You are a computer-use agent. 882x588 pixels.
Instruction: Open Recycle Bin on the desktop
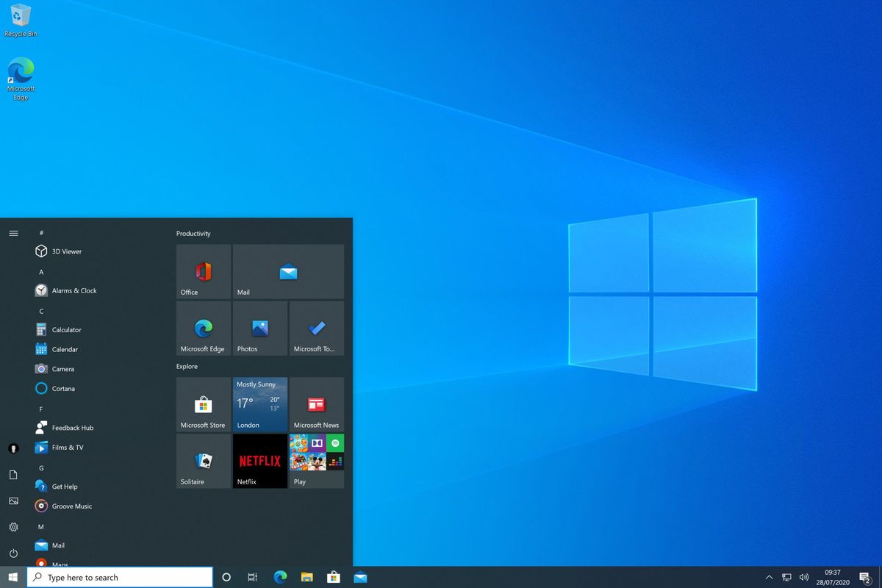point(20,16)
